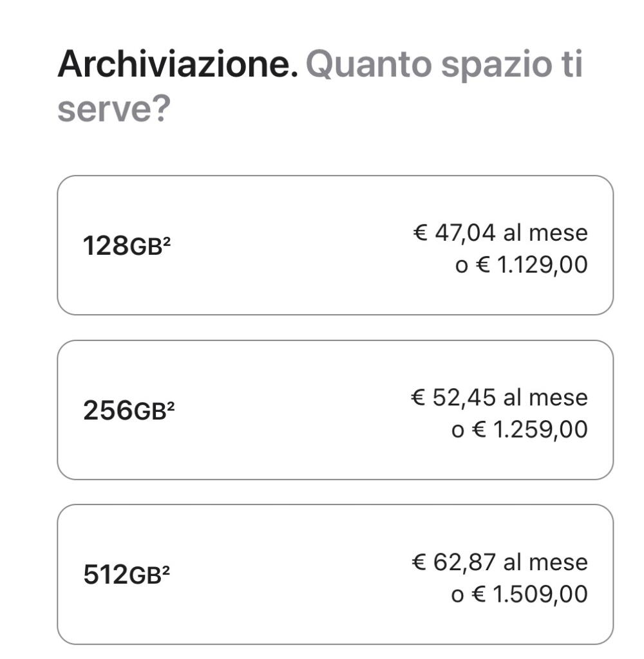Tap the bold "256GB" capacity label
The height and width of the screenshot is (659, 644).
coord(125,411)
